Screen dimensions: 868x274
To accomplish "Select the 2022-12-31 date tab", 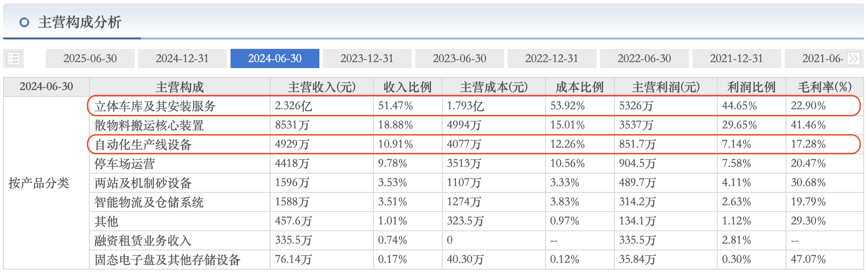I will point(552,58).
